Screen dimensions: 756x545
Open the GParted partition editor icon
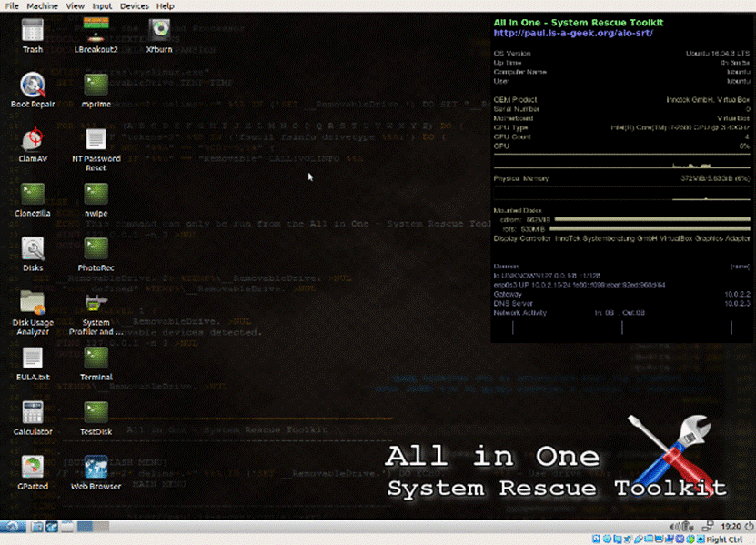[x=33, y=472]
